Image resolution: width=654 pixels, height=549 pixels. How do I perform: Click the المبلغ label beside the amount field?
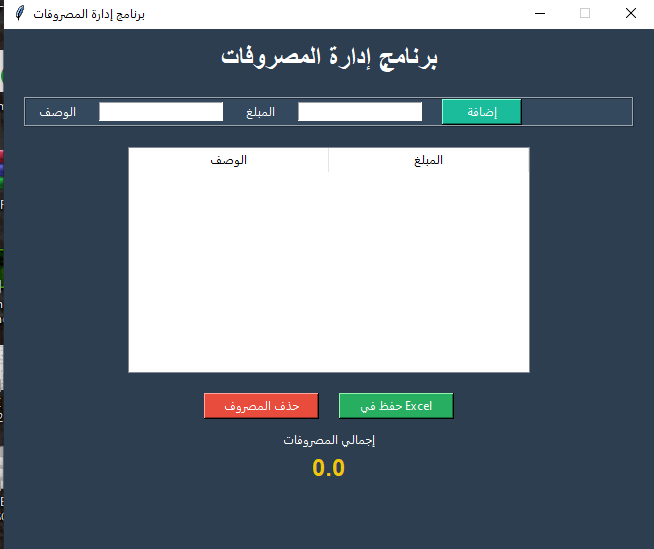coord(260,112)
